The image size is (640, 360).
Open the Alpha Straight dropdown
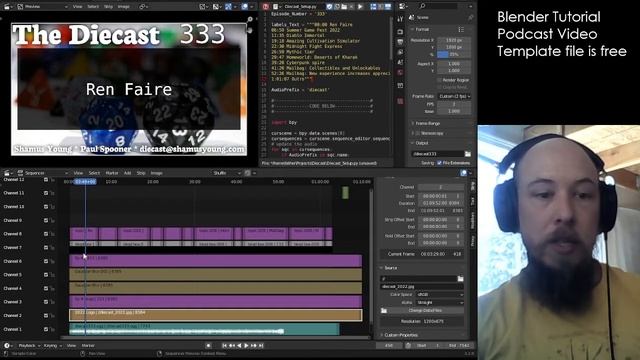[x=439, y=302]
